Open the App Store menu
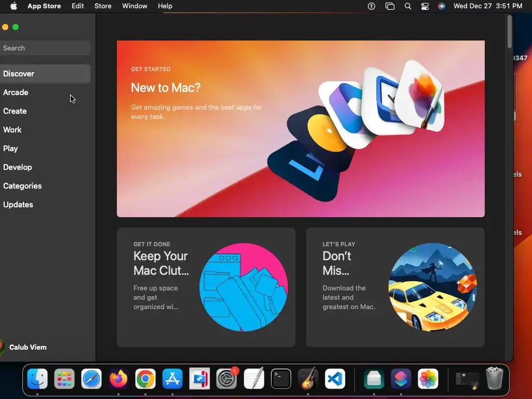 coord(44,6)
